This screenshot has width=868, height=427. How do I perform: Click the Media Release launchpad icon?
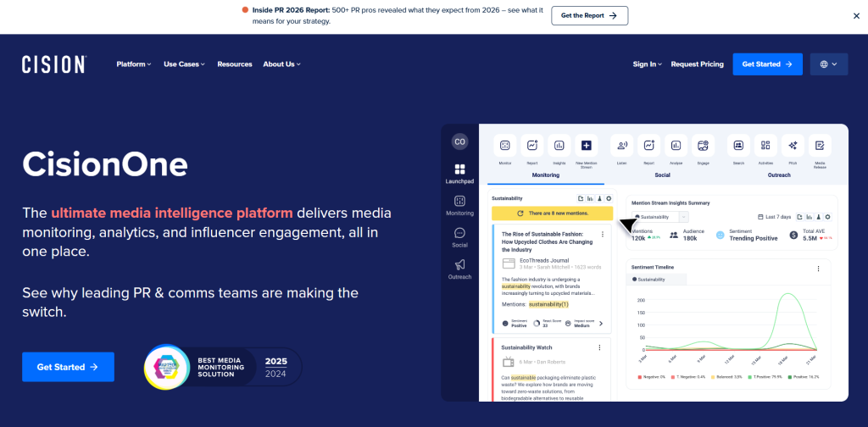pyautogui.click(x=820, y=146)
